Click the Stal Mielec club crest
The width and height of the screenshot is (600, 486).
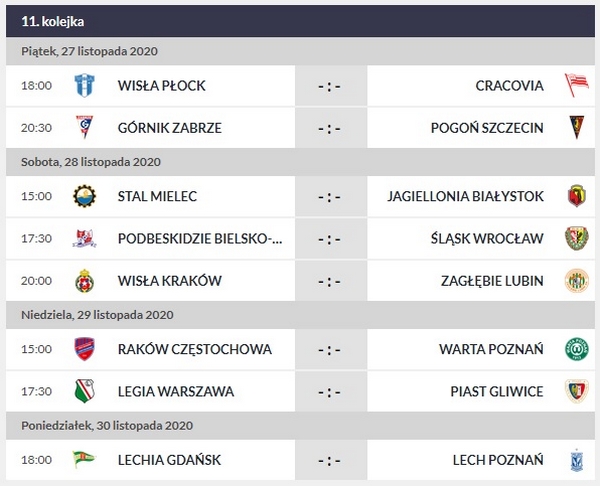point(84,196)
